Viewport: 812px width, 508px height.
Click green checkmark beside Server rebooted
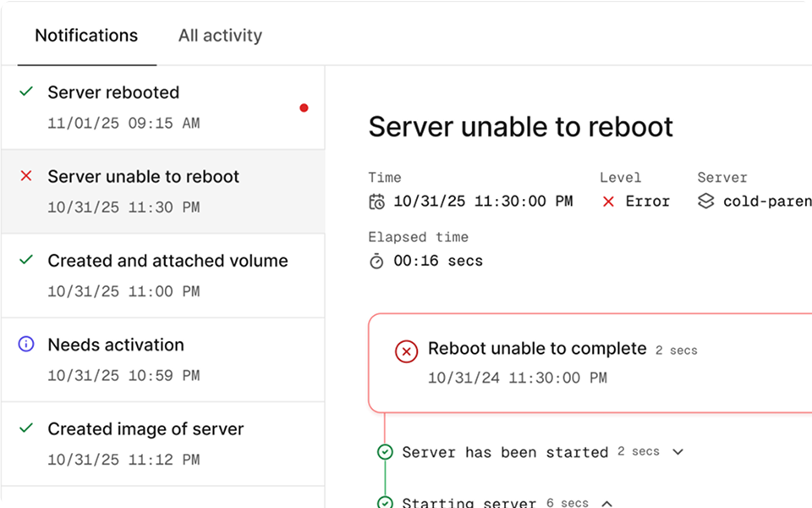click(26, 91)
